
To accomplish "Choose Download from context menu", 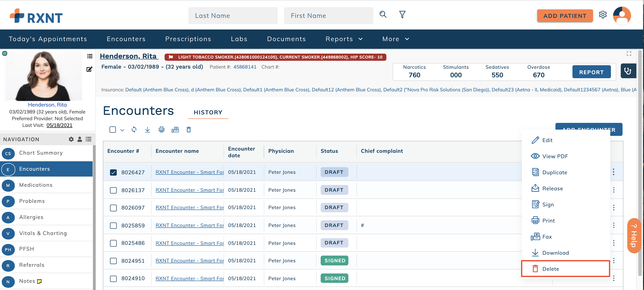I will pyautogui.click(x=566, y=252).
